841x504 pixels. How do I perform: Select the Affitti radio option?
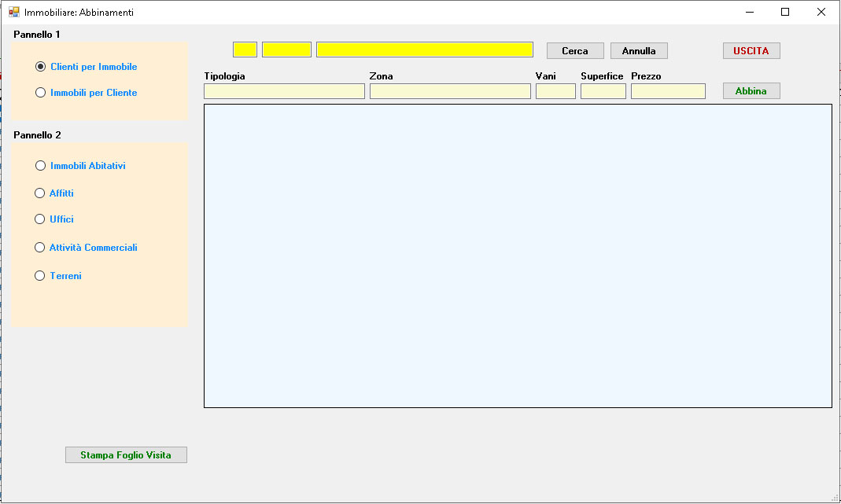pyautogui.click(x=40, y=193)
